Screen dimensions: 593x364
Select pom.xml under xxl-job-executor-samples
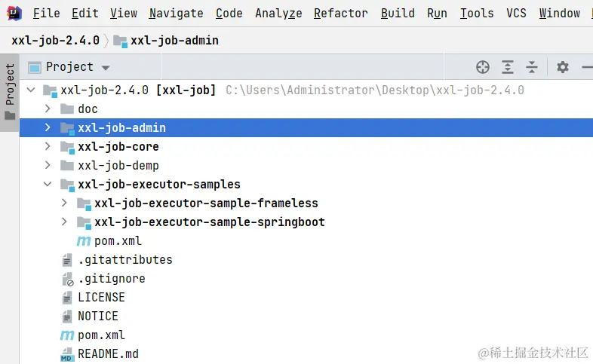(306, 241)
